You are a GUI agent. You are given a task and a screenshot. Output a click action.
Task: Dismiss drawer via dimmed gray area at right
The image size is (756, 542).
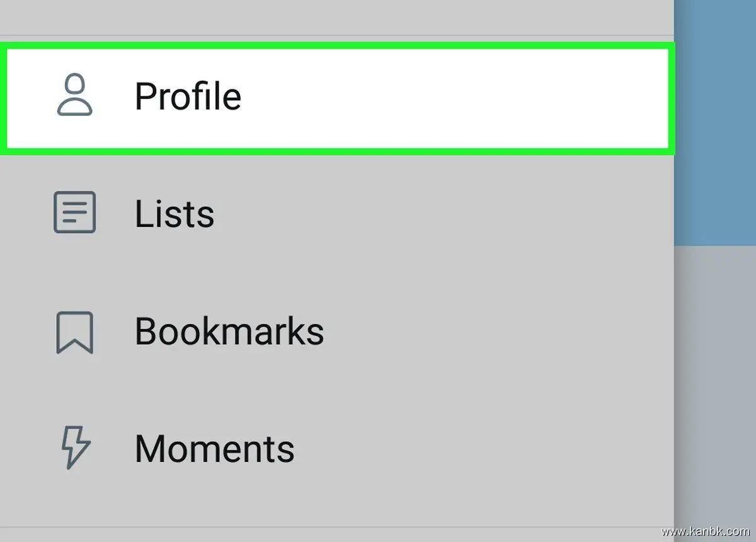pos(715,378)
